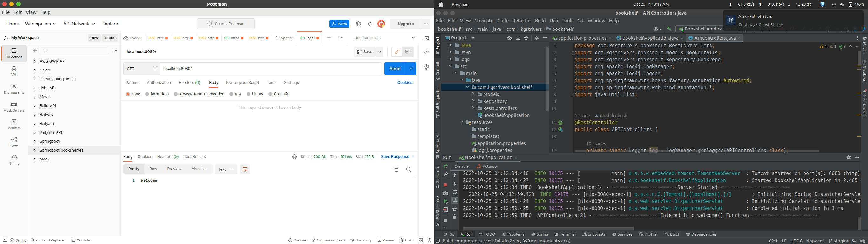868x244 pixels.
Task: Open the Postman notifications bell
Action: pyautogui.click(x=370, y=24)
